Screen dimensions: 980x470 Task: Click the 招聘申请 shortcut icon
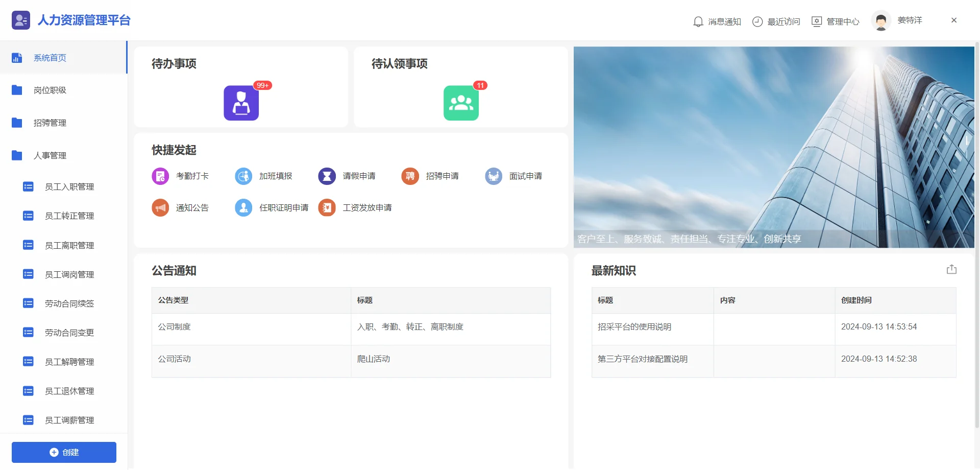pos(410,176)
